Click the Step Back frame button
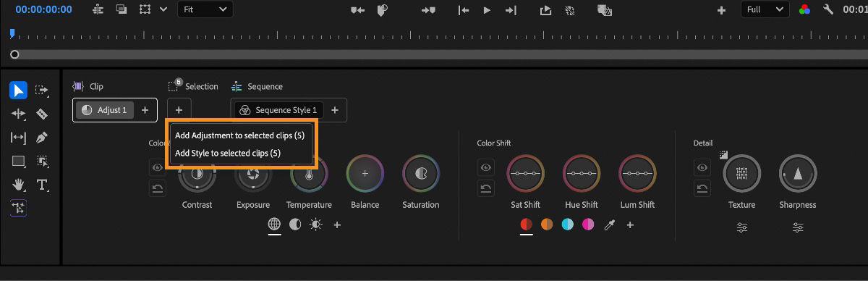Image resolution: width=868 pixels, height=281 pixels. (464, 9)
